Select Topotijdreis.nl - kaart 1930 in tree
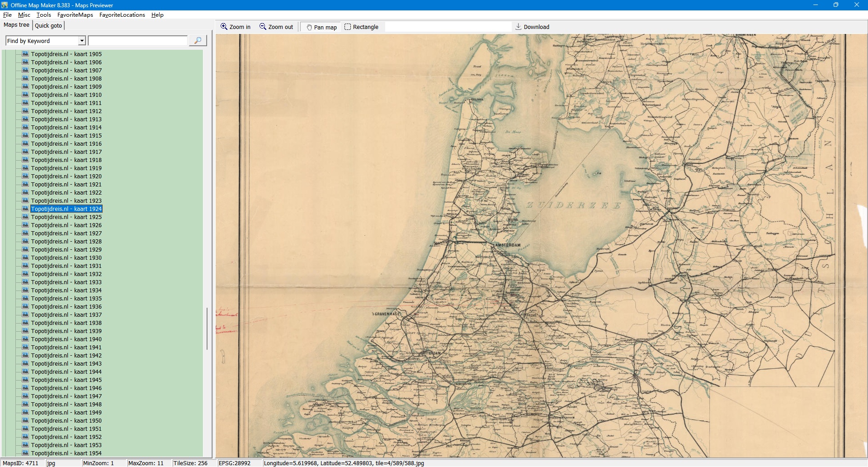Image resolution: width=868 pixels, height=467 pixels. (66, 257)
